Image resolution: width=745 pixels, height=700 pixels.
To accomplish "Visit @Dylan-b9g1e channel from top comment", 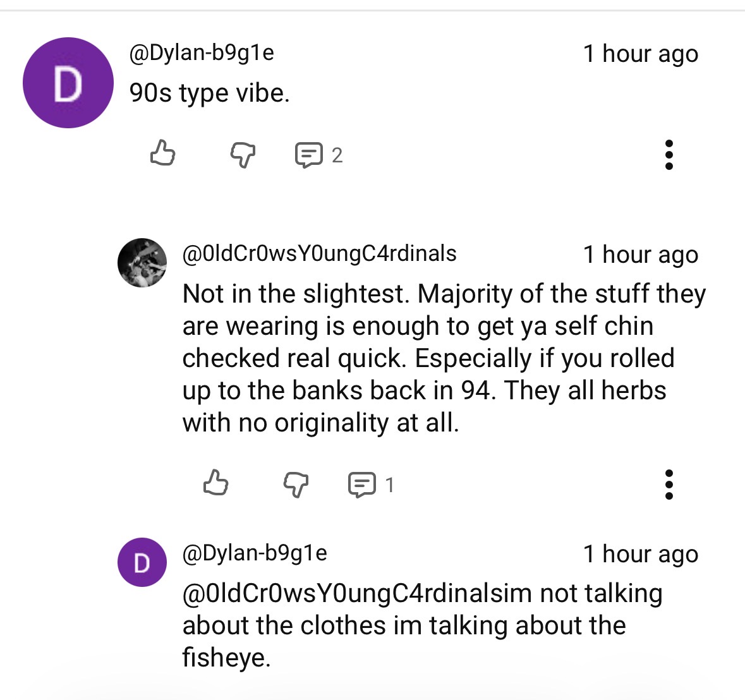I will click(x=202, y=53).
